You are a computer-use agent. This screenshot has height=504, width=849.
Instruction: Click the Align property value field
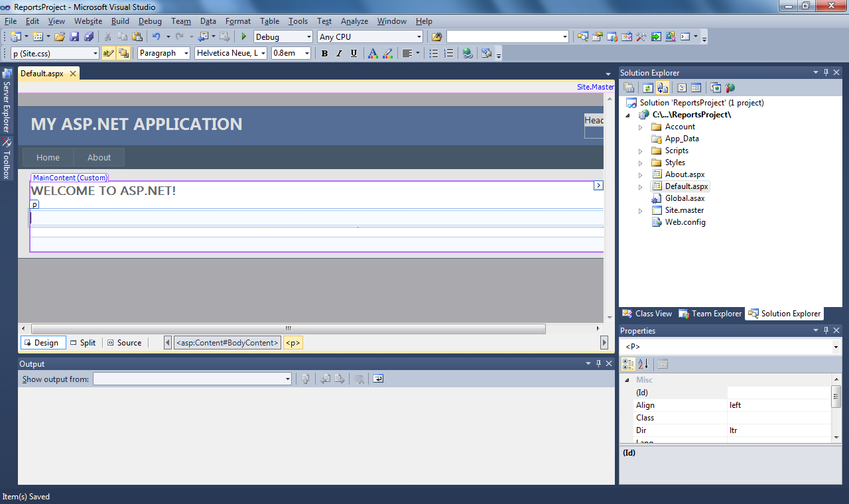(779, 405)
